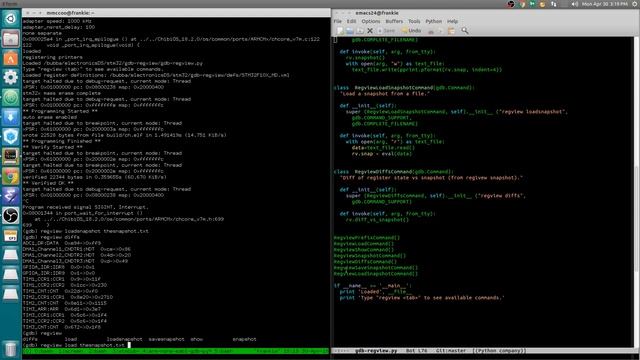Viewport: 640px width, 360px height.
Task: Click Emacs New File toolbar icon
Action: click(x=340, y=31)
